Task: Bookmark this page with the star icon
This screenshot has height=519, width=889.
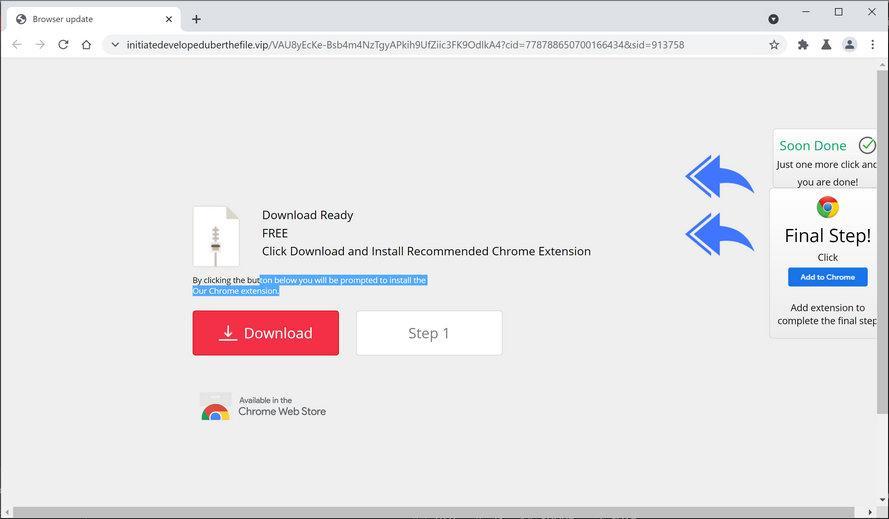Action: 774,45
